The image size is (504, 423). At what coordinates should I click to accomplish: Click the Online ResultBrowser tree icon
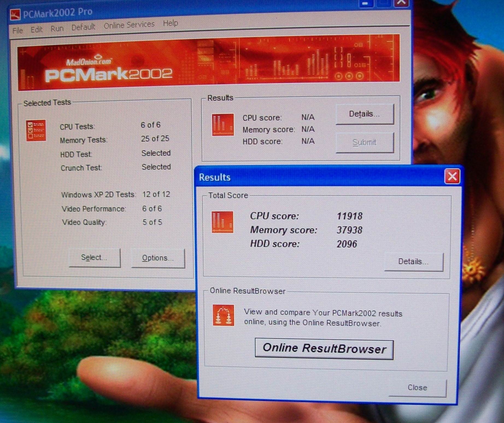pos(223,315)
